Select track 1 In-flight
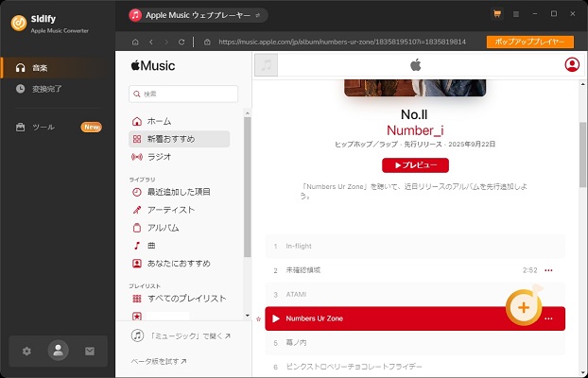 click(x=415, y=247)
